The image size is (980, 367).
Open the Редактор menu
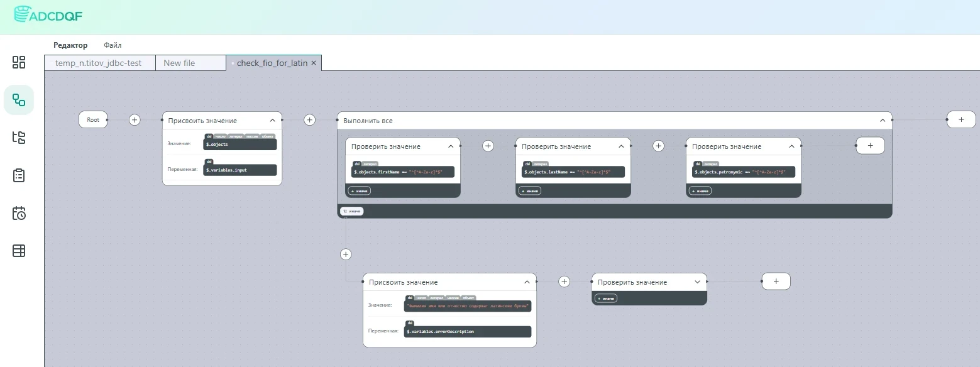point(70,45)
